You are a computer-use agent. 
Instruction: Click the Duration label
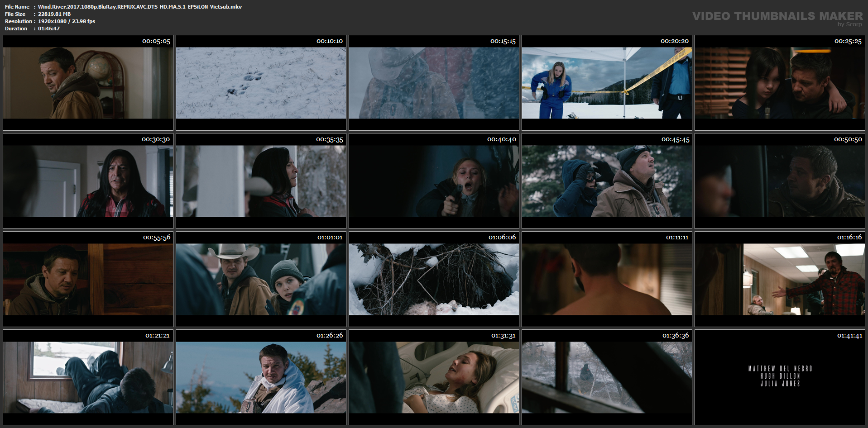coord(16,29)
